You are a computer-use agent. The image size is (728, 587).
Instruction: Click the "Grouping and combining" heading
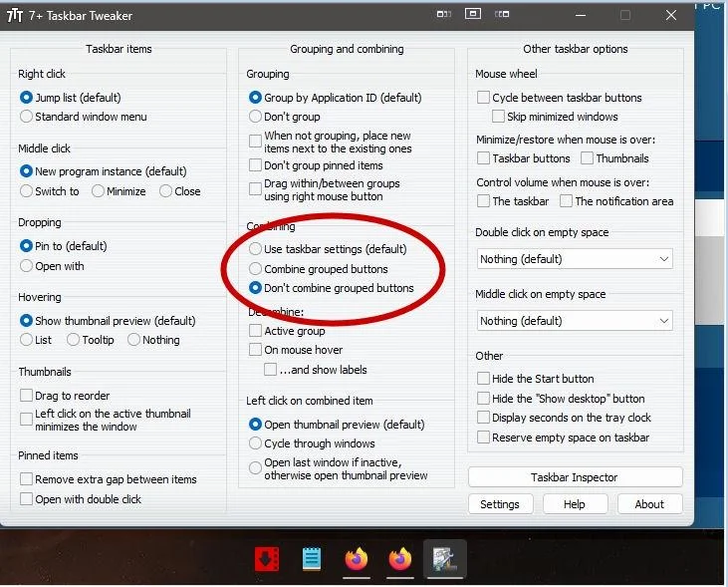click(347, 49)
